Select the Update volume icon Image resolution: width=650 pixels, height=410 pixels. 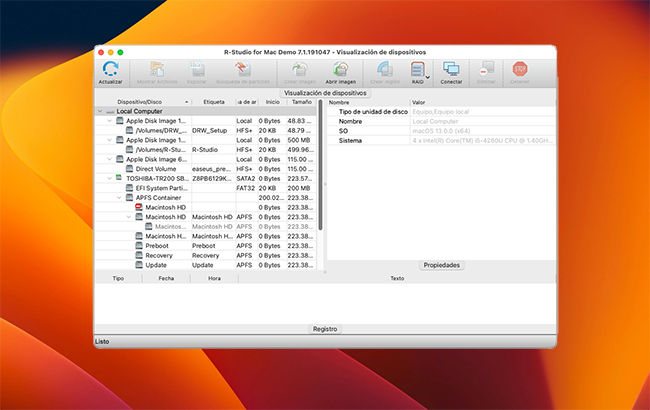click(x=139, y=265)
